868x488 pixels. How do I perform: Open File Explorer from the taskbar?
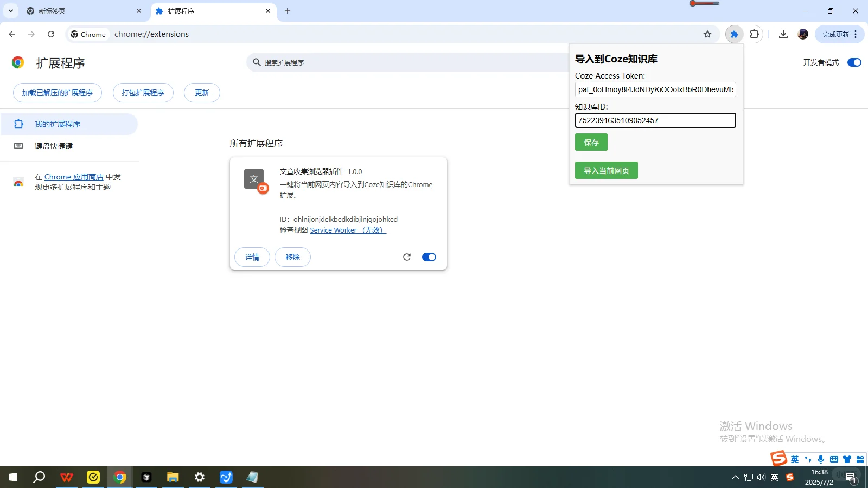point(173,477)
